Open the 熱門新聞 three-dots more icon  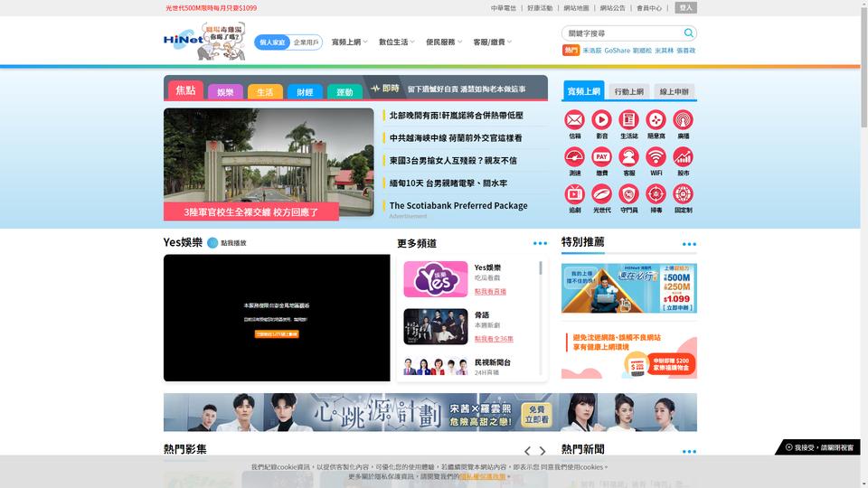(689, 452)
